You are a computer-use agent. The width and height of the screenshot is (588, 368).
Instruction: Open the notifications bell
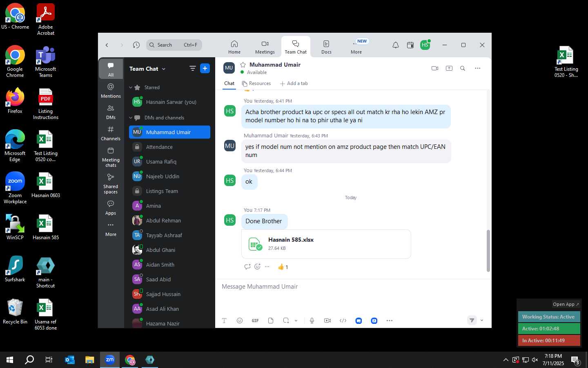396,45
